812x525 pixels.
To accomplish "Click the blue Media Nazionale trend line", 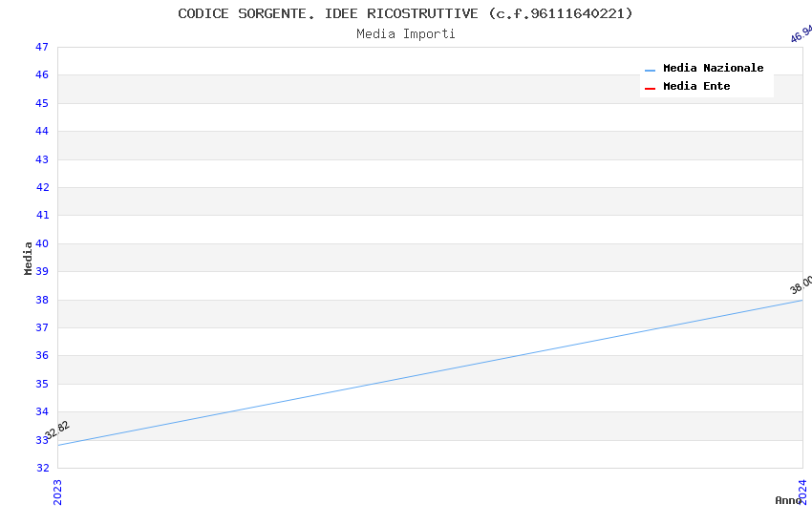I will coord(430,372).
